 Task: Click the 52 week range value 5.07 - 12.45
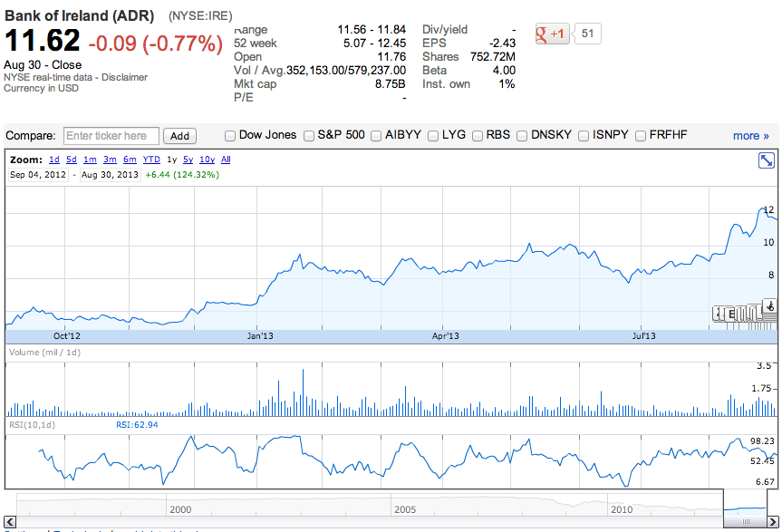374,44
